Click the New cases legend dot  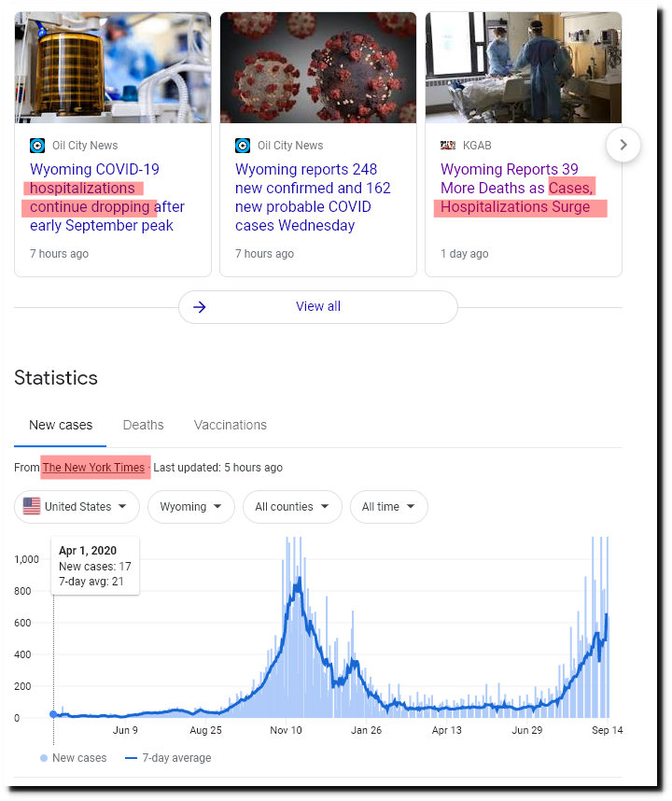(44, 757)
